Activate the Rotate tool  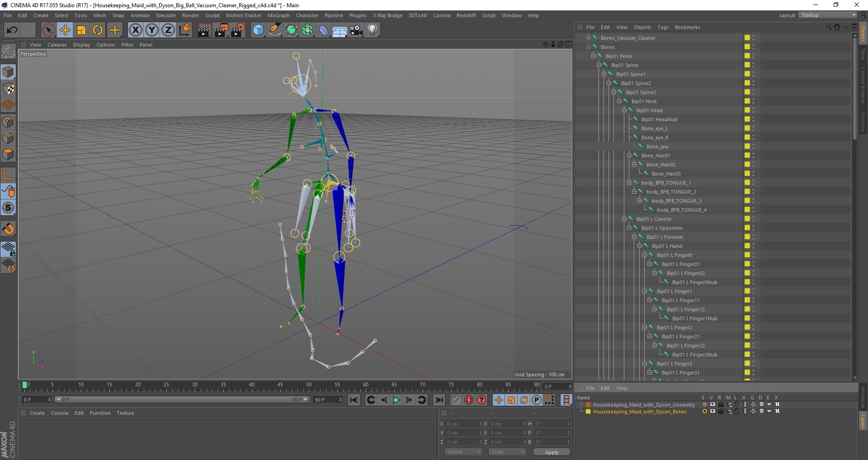click(98, 30)
